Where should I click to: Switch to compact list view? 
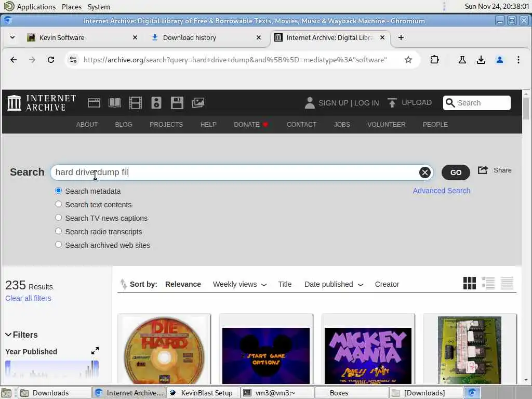coord(507,283)
